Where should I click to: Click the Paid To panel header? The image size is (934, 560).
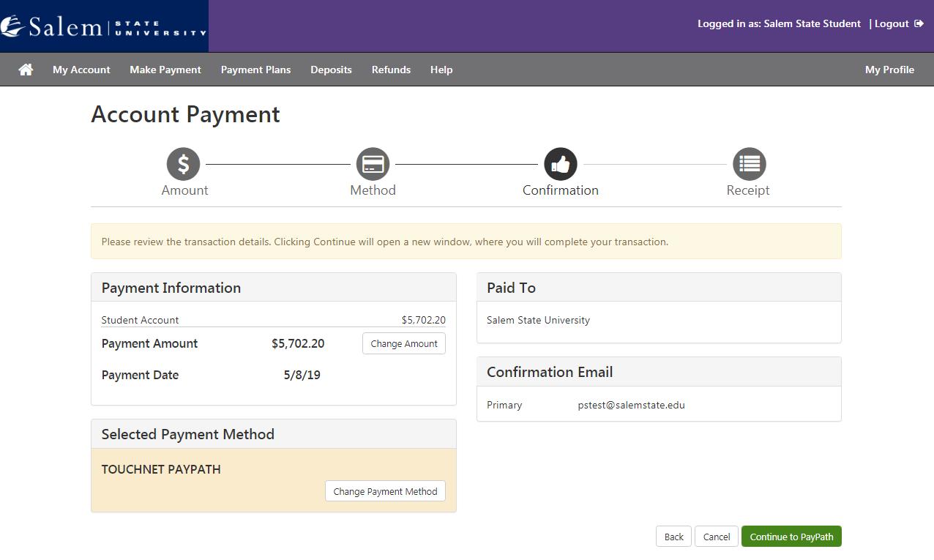point(659,288)
